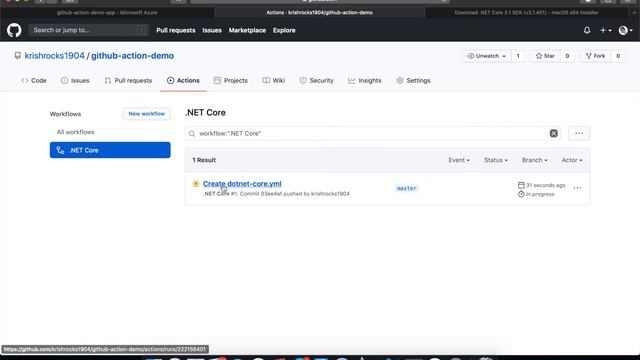Open krishrocks1904 profile link

pos(54,56)
